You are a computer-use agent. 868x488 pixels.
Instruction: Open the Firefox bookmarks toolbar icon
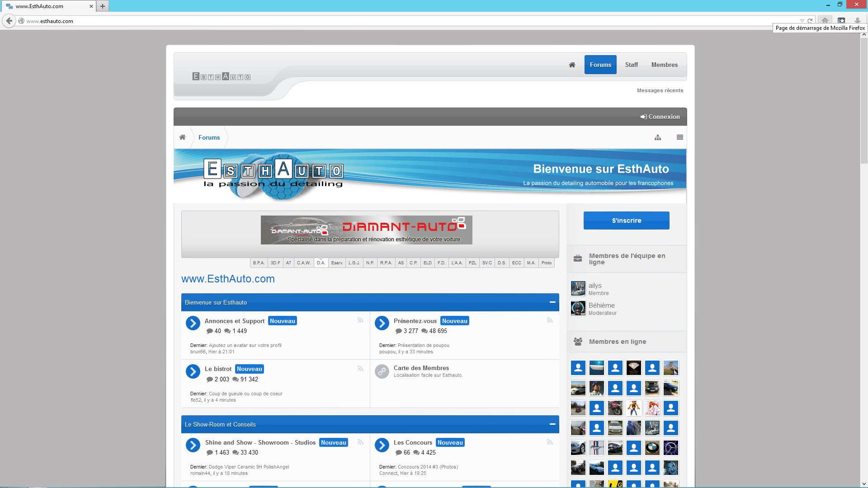pyautogui.click(x=841, y=21)
